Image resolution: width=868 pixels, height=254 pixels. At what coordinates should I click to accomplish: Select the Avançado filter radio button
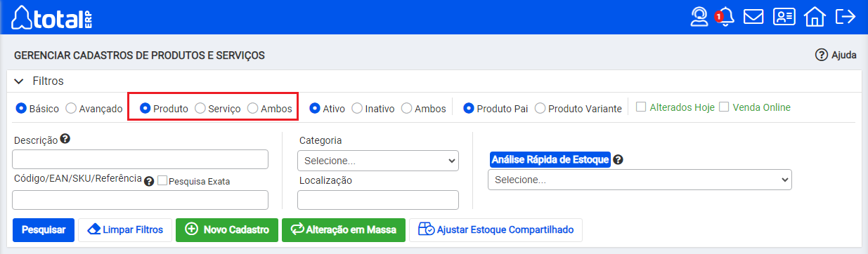pos(71,109)
